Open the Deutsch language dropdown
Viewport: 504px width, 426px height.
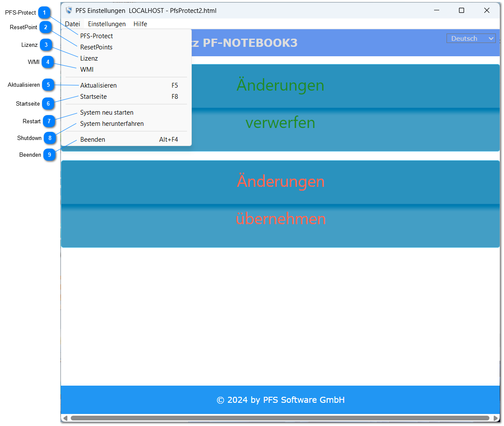471,39
